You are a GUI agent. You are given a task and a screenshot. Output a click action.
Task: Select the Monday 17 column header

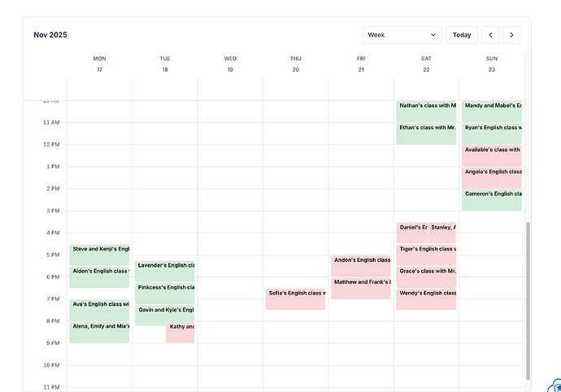pyautogui.click(x=99, y=64)
